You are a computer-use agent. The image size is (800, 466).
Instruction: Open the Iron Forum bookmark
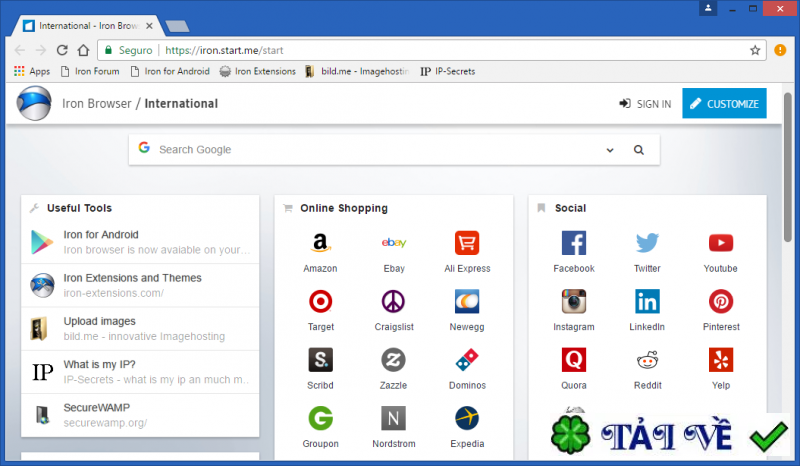click(x=90, y=71)
